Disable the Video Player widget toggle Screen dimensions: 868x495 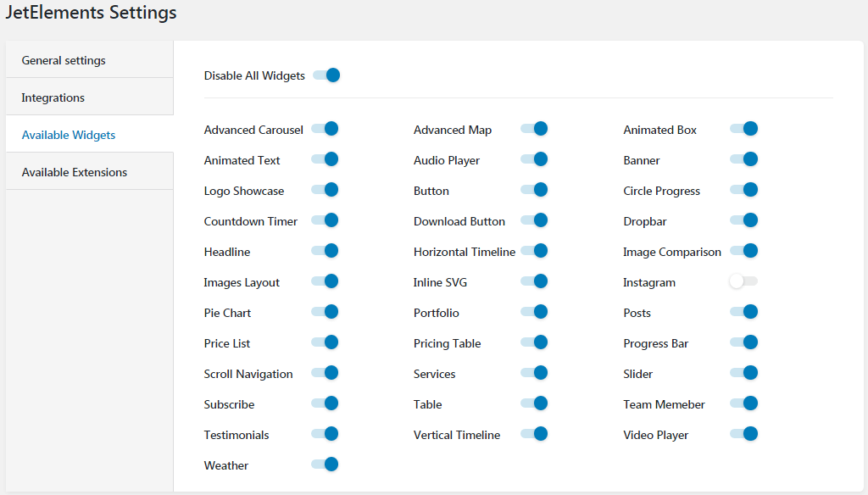tap(744, 434)
